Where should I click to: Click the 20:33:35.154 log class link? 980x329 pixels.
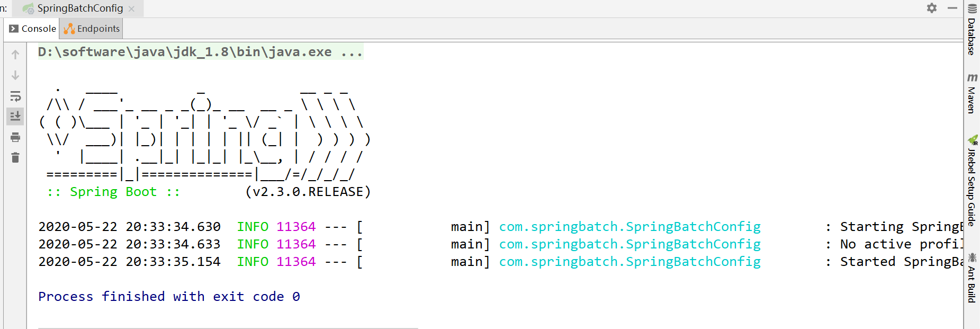630,262
